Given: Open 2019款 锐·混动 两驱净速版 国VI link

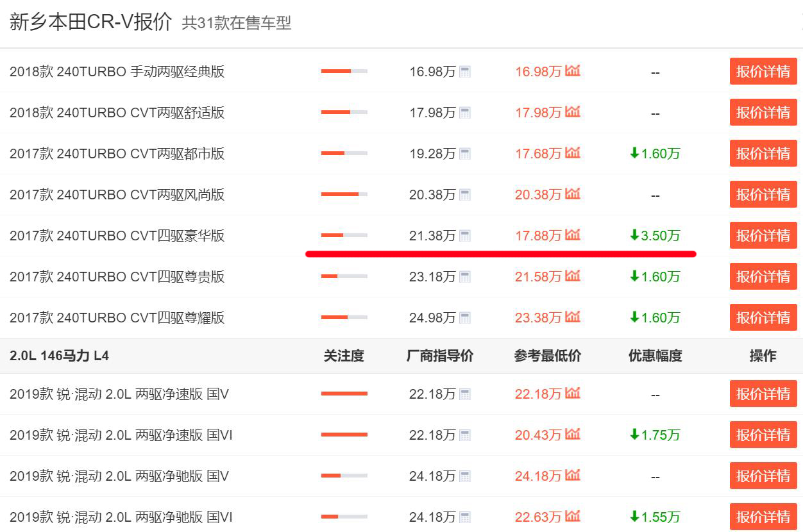Looking at the screenshot, I should click(121, 435).
